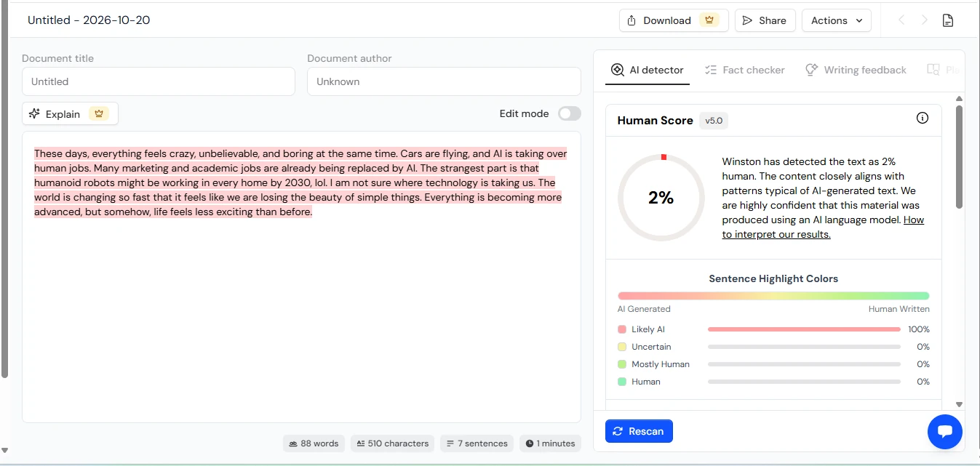Switch to the Fact checker tab

coord(745,70)
